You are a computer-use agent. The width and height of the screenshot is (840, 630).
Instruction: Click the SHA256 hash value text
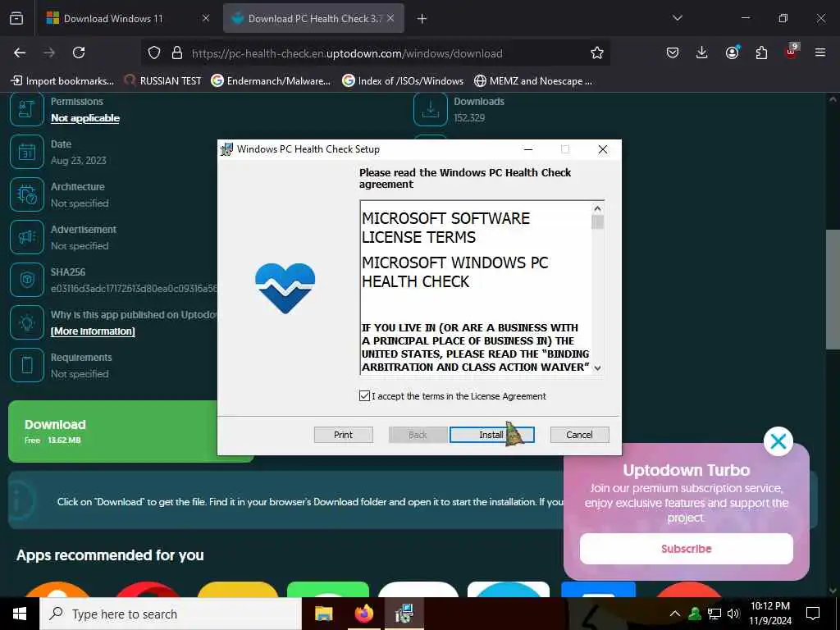coord(134,289)
